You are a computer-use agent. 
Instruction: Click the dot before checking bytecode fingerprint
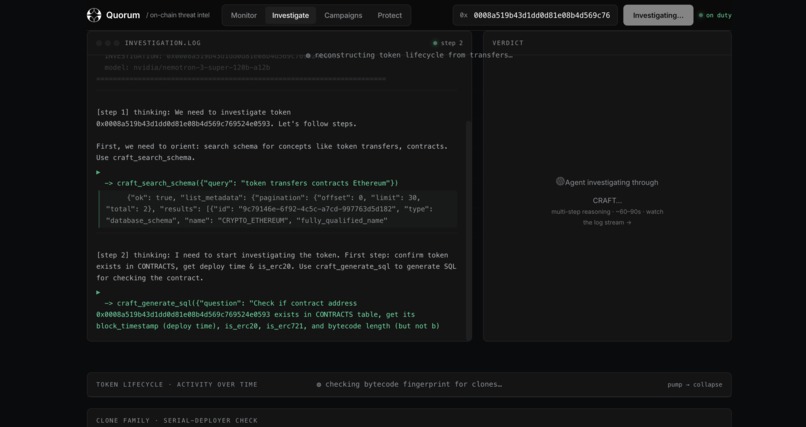pos(319,384)
